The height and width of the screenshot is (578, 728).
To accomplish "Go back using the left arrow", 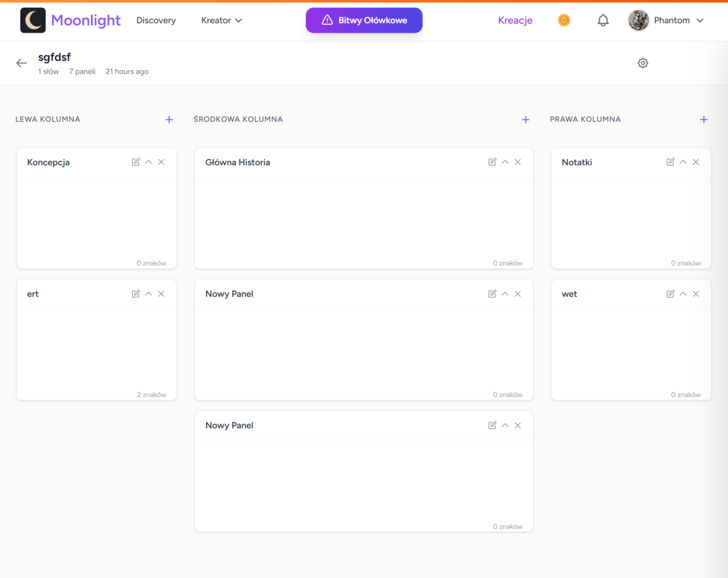I will click(x=21, y=63).
